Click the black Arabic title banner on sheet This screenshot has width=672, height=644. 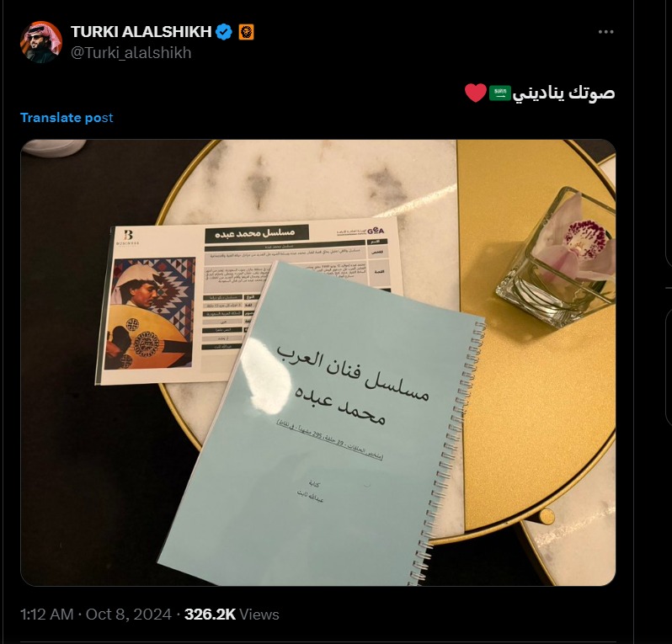tap(256, 233)
